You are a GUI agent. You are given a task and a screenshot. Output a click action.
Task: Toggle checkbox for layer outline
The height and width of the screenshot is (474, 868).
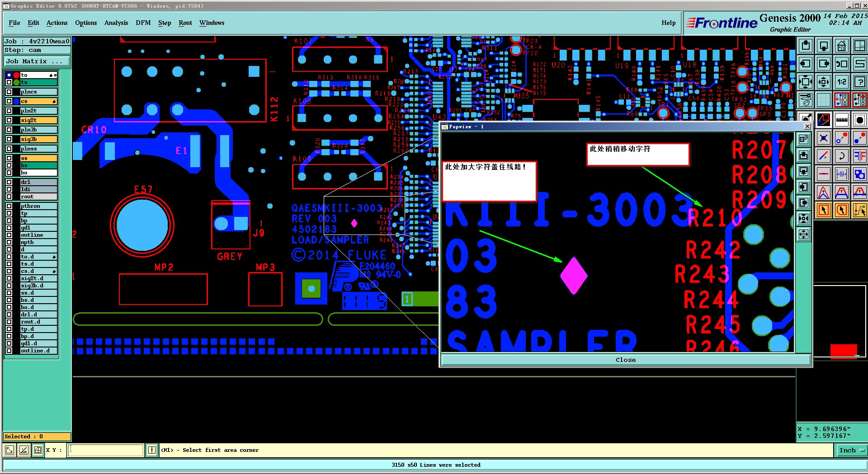[x=9, y=235]
